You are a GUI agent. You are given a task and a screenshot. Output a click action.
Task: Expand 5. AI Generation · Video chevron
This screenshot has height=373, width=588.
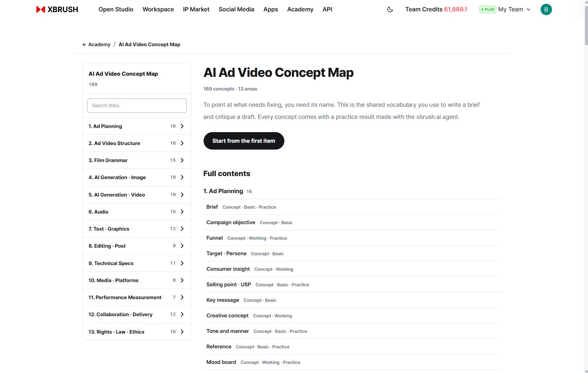(182, 195)
